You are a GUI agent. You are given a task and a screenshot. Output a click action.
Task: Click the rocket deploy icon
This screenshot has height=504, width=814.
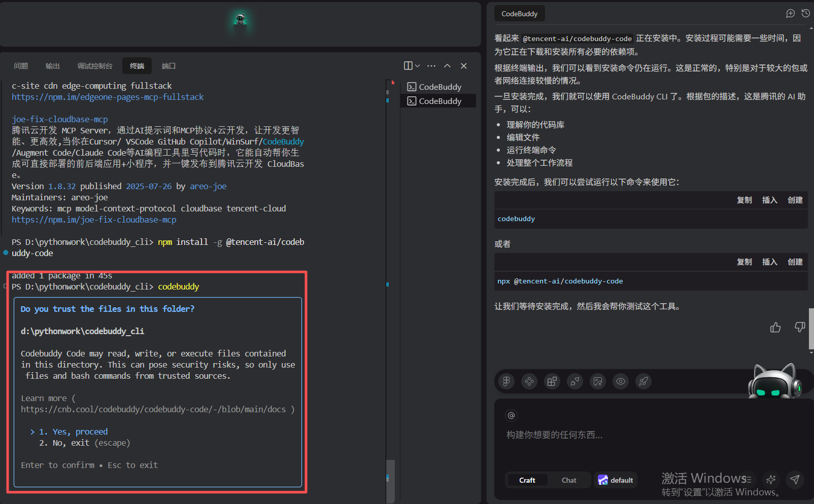[x=643, y=381]
